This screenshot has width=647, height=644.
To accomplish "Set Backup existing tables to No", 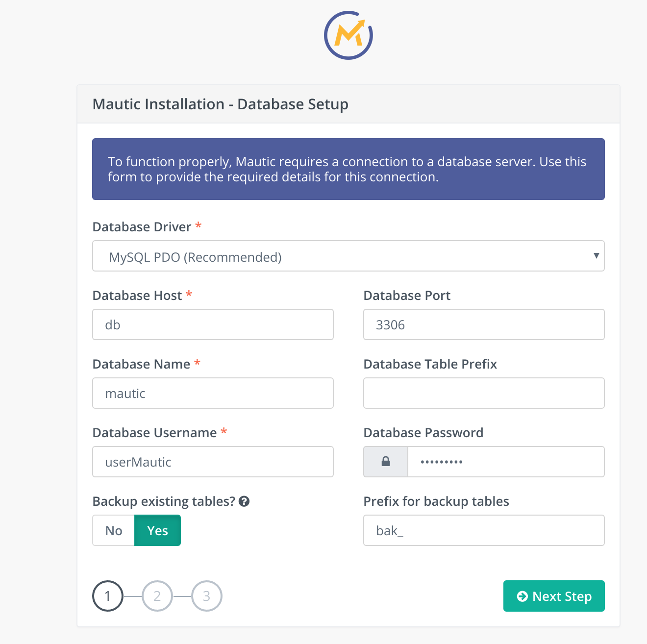I will pos(114,530).
